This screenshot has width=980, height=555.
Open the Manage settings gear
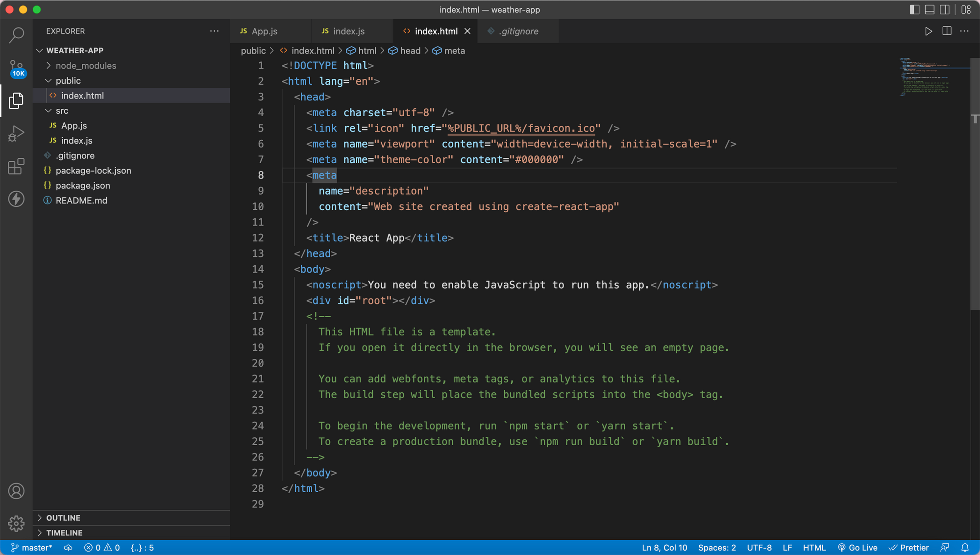(x=16, y=523)
